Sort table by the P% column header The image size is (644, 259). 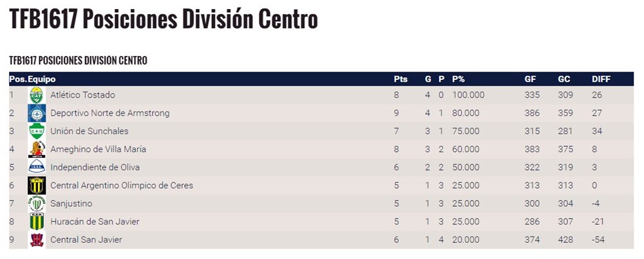tap(459, 79)
